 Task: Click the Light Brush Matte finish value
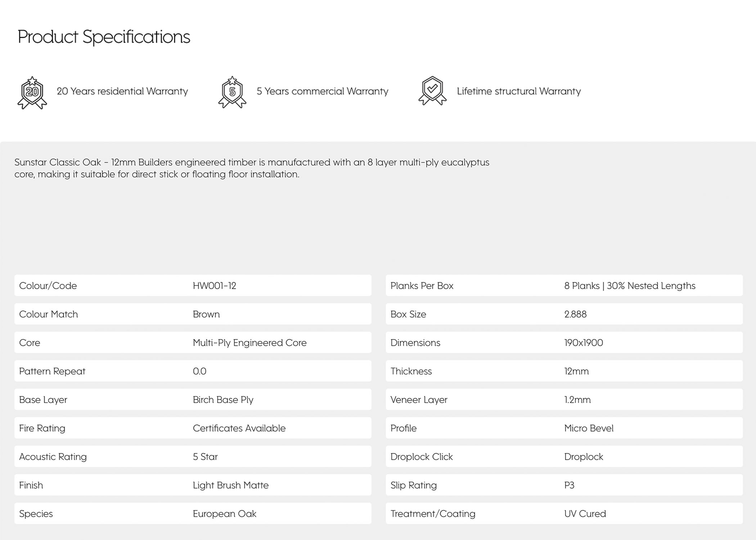tap(230, 485)
